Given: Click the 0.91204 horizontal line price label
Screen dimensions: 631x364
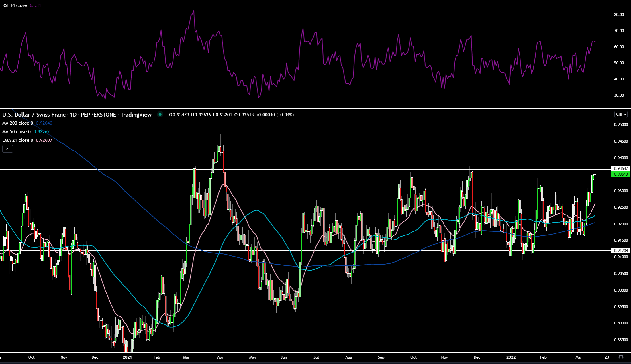Looking at the screenshot, I should click(x=620, y=251).
